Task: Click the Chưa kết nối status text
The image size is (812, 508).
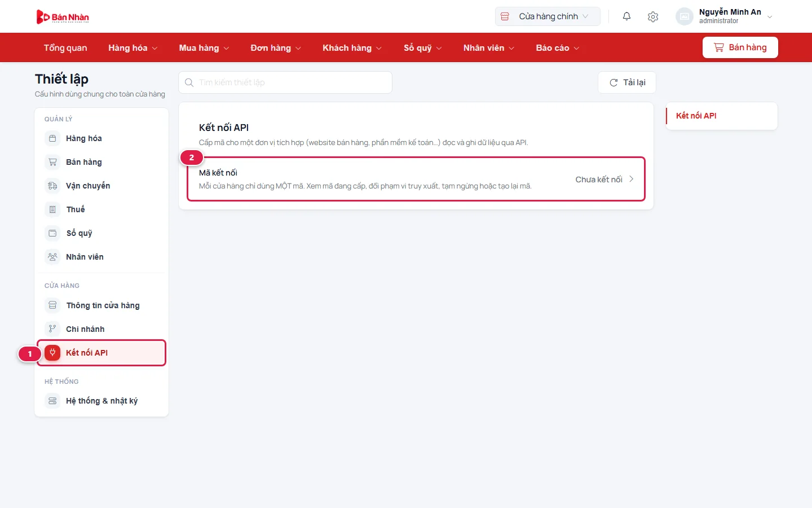Action: (599, 179)
